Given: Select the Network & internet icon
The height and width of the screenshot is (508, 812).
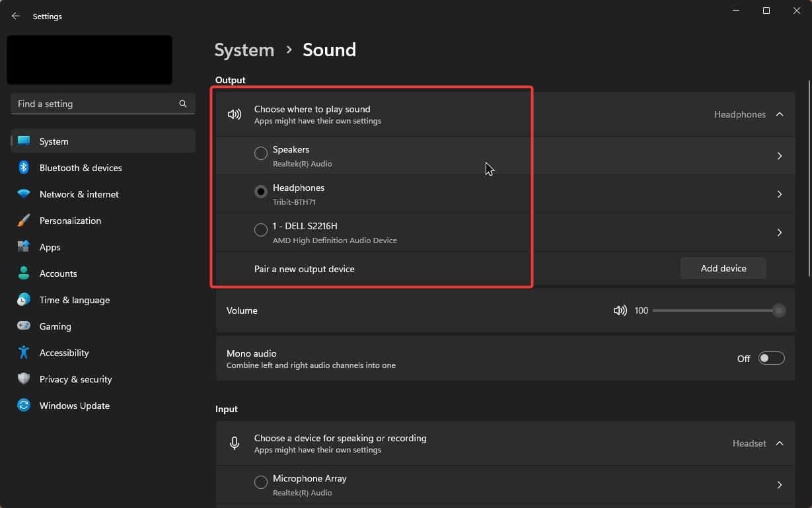Looking at the screenshot, I should click(x=23, y=194).
